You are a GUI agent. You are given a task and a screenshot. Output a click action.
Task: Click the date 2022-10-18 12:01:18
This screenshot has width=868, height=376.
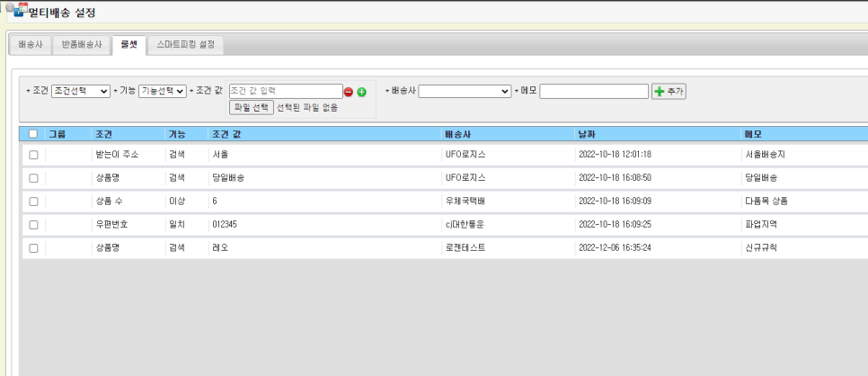click(615, 155)
